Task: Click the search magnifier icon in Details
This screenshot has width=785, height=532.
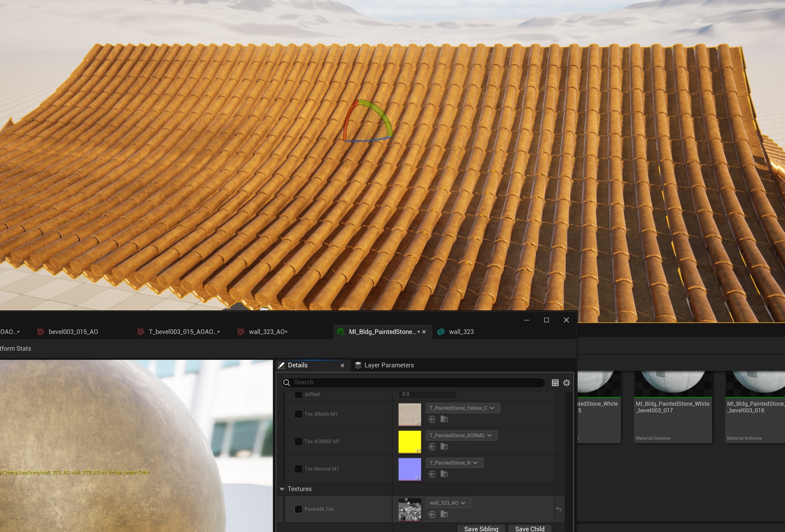Action: click(x=287, y=383)
